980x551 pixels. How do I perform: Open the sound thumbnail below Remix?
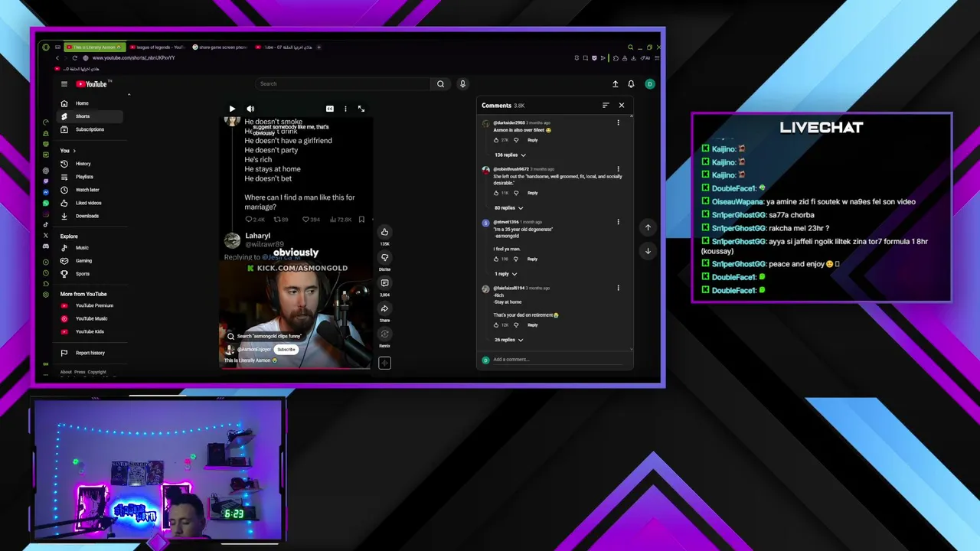tap(384, 363)
